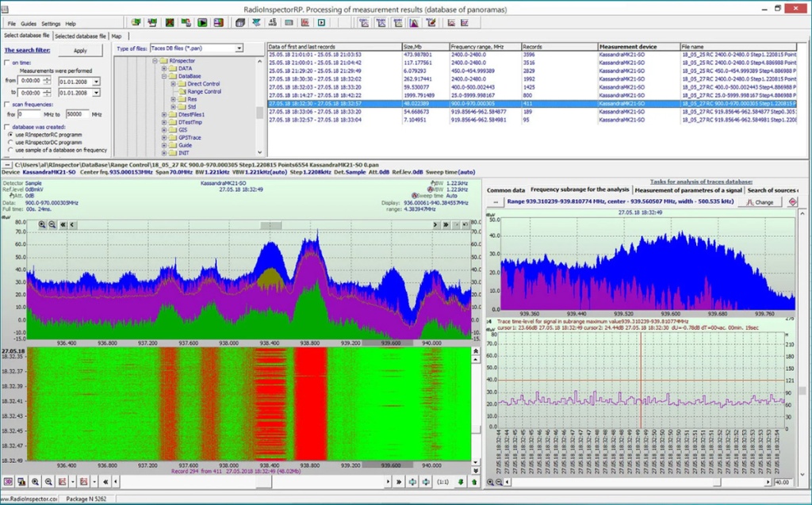Open the Settings menu
This screenshot has width=812, height=505.
coord(51,24)
